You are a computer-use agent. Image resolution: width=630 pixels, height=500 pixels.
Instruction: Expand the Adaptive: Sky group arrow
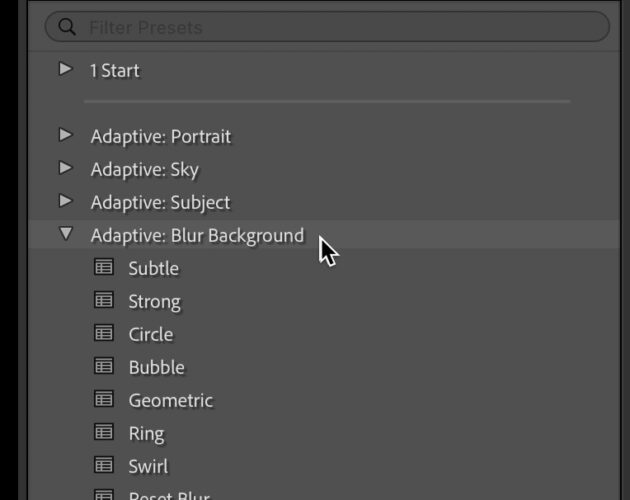[65, 168]
